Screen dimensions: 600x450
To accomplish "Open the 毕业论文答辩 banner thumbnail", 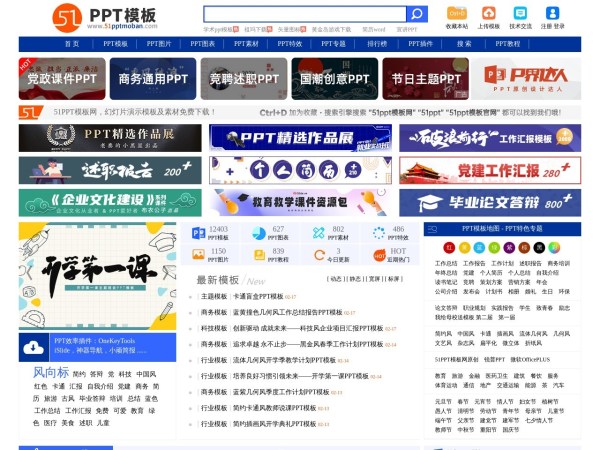I will [x=490, y=203].
